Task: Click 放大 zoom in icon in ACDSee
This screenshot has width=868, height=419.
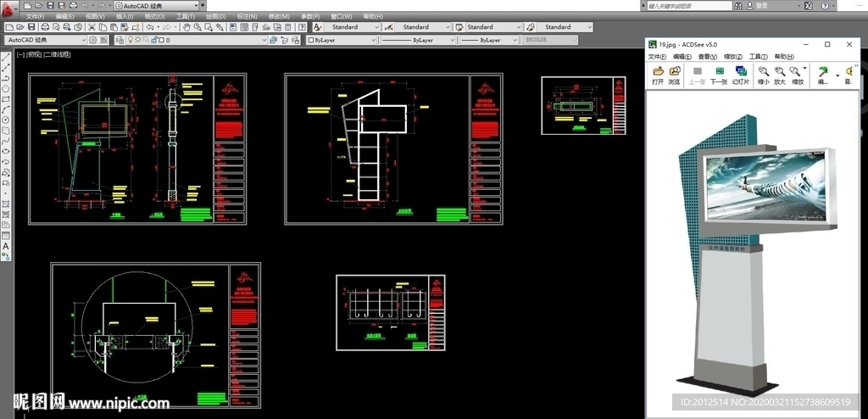Action: (780, 75)
